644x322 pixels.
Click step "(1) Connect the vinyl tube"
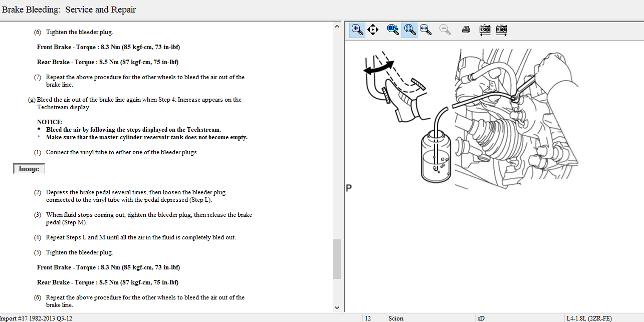116,152
